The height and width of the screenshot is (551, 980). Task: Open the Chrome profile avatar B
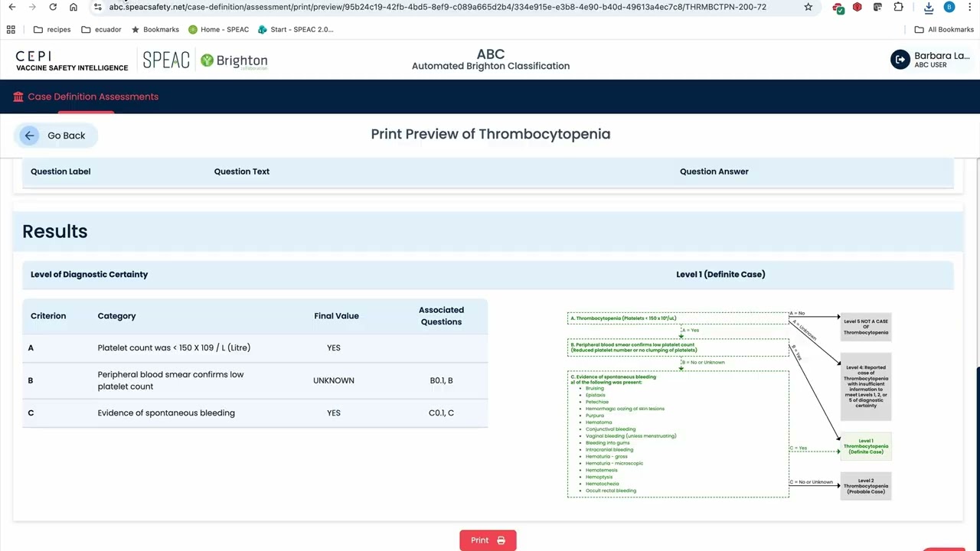[x=949, y=7]
